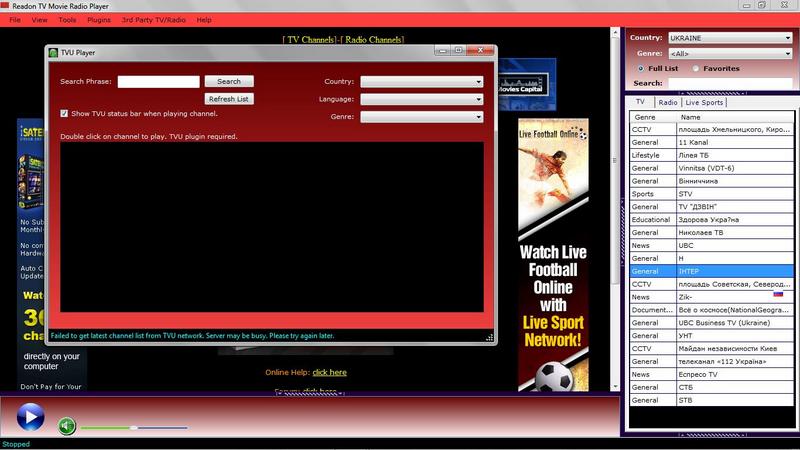Select the Николаев ТВ channel
This screenshot has height=450, width=800.
(712, 233)
